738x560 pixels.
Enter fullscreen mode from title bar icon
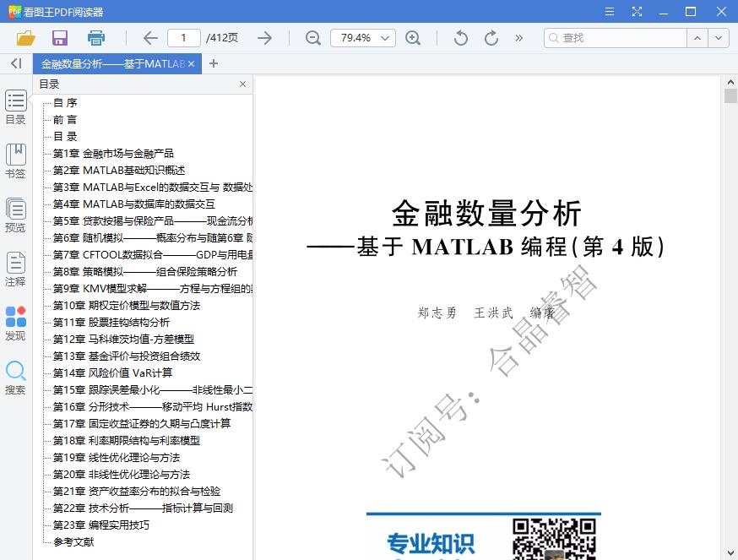(x=637, y=11)
